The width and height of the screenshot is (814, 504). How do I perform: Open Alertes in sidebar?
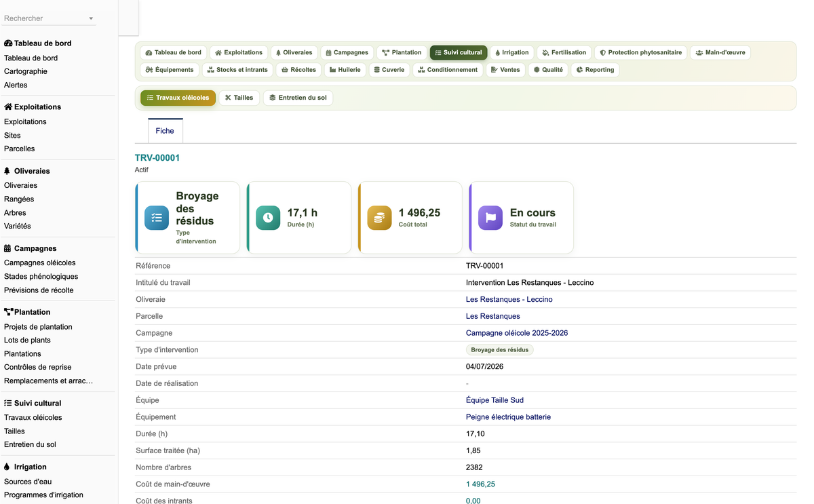[16, 85]
